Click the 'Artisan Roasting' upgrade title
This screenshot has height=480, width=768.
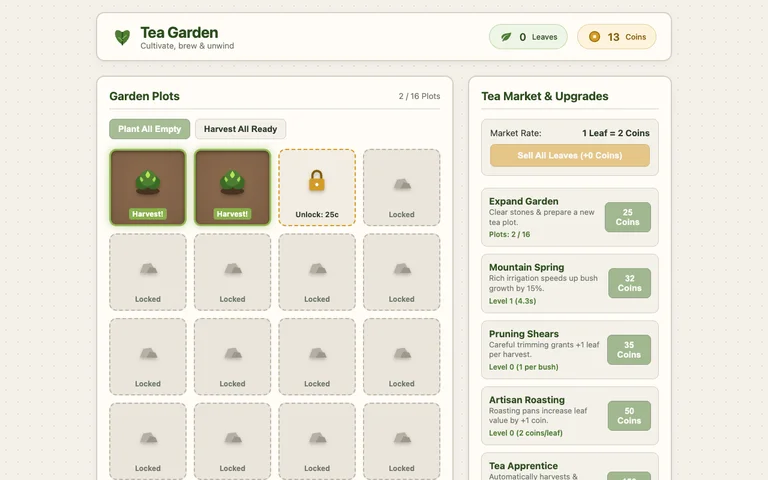[x=527, y=400]
